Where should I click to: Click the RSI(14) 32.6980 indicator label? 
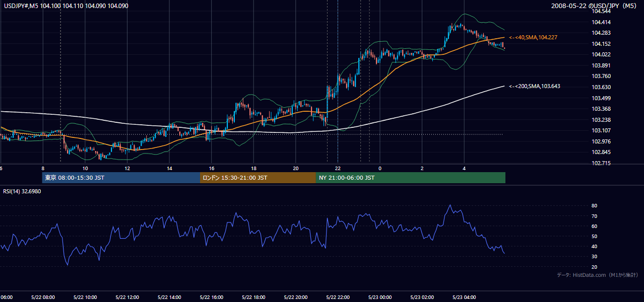point(22,191)
